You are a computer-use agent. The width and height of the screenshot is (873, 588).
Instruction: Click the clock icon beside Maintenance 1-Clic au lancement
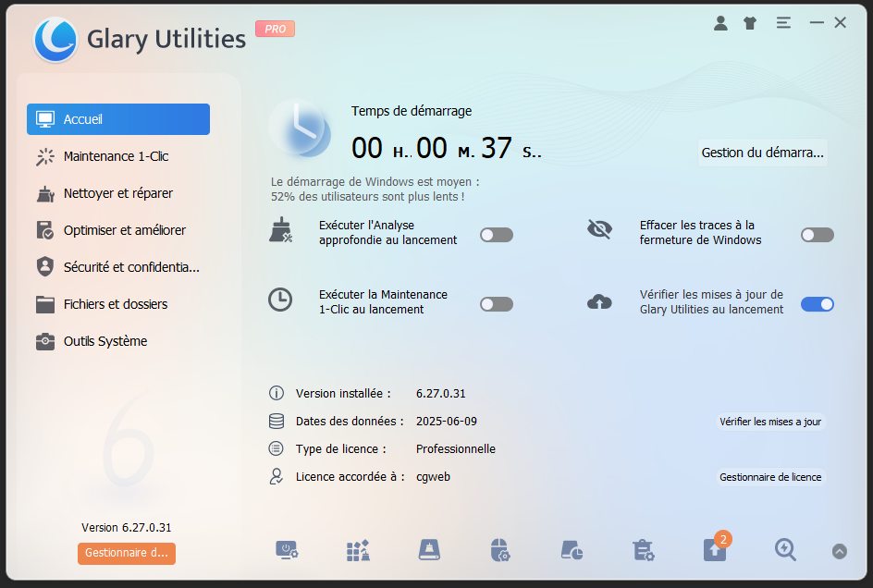tap(280, 300)
